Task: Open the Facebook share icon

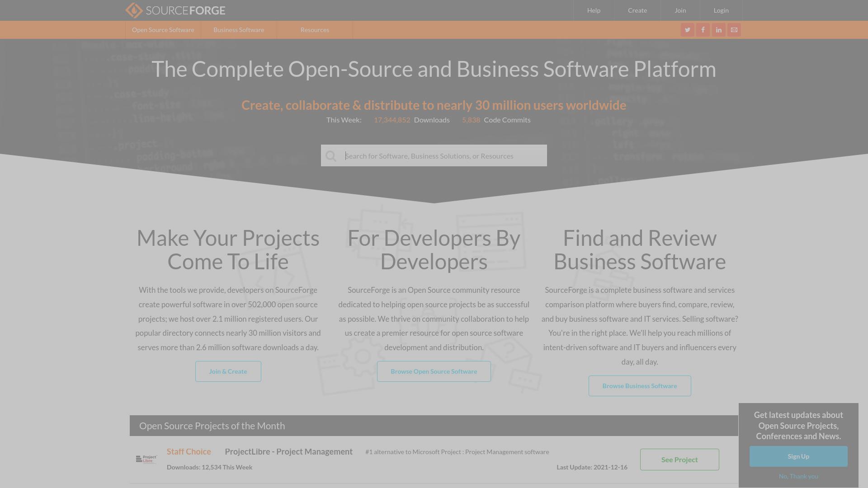Action: click(x=703, y=30)
